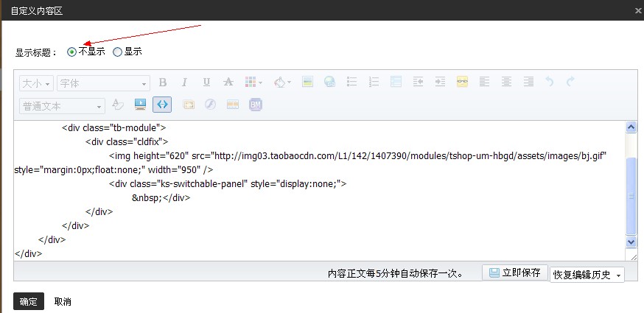Screen dimensions: 644x313
Task: Insert an unordered bullet list
Action: click(x=352, y=82)
